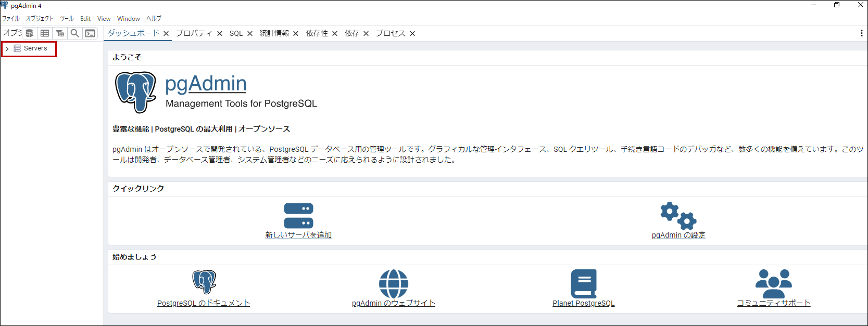868x326 pixels.
Task: Click the pgAdmin heading link
Action: [x=206, y=84]
